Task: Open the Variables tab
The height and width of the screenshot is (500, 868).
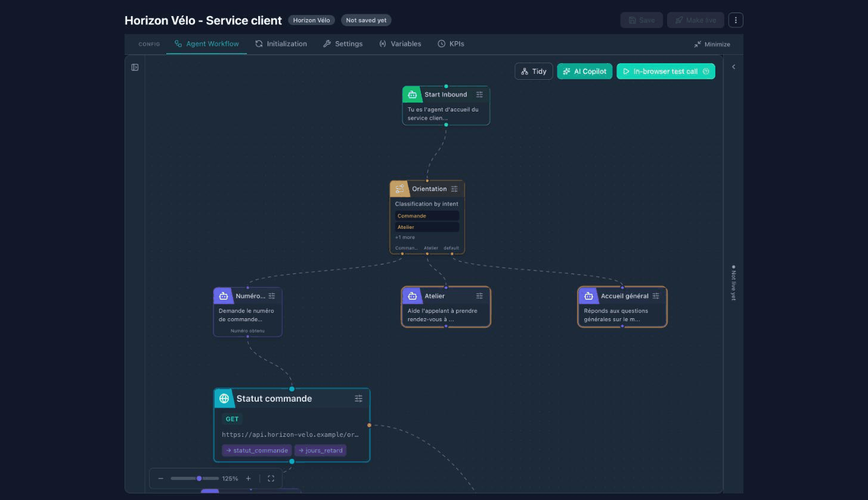Action: (400, 44)
